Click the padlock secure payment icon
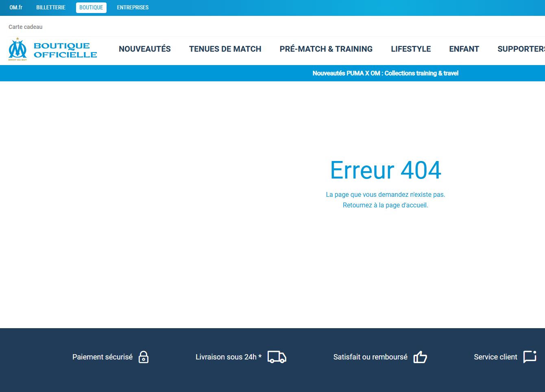The width and height of the screenshot is (545, 392). point(144,357)
